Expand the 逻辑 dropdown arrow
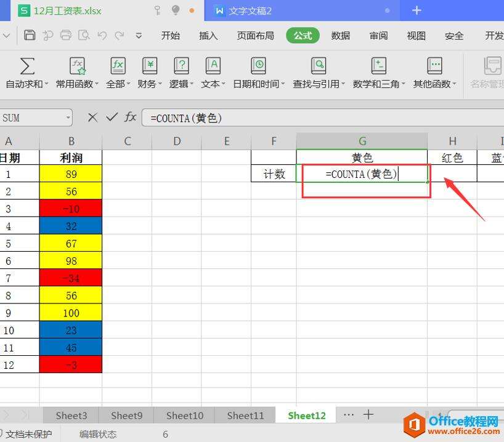This screenshot has height=442, width=504. click(x=192, y=84)
